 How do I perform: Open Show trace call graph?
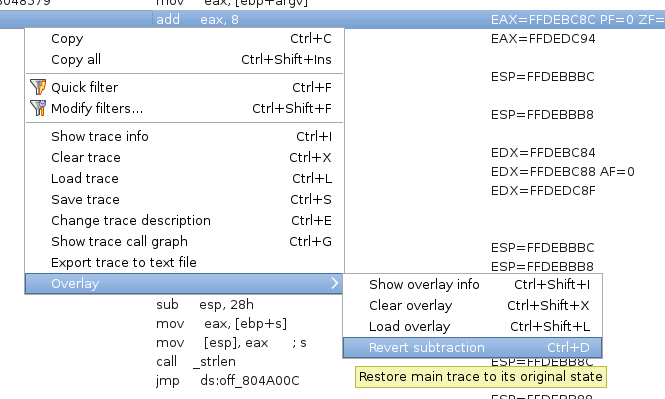[x=184, y=241]
